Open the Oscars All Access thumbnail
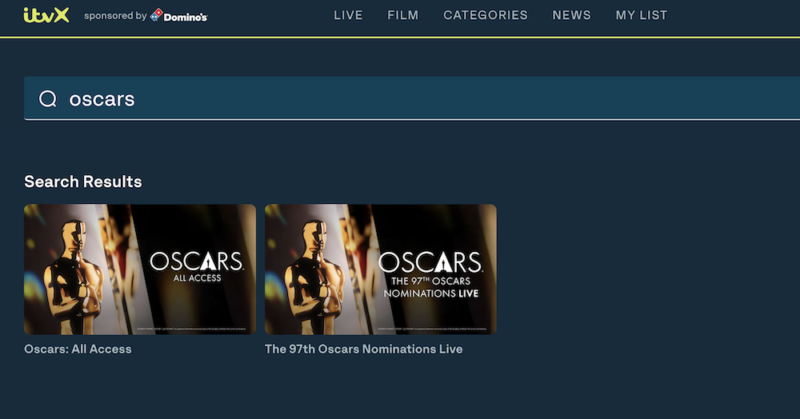Image resolution: width=800 pixels, height=419 pixels. coord(140,269)
